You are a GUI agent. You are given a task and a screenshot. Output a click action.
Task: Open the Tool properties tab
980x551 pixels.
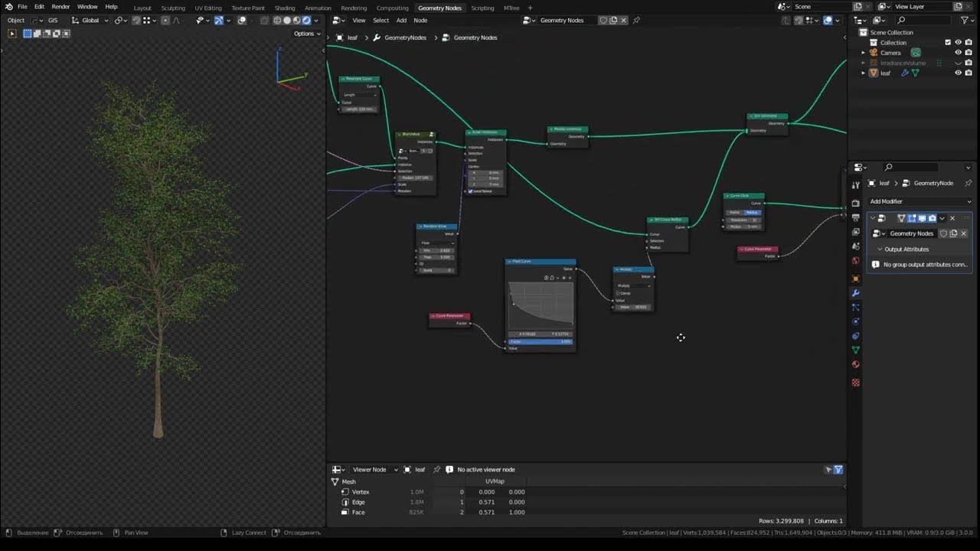[x=855, y=185]
